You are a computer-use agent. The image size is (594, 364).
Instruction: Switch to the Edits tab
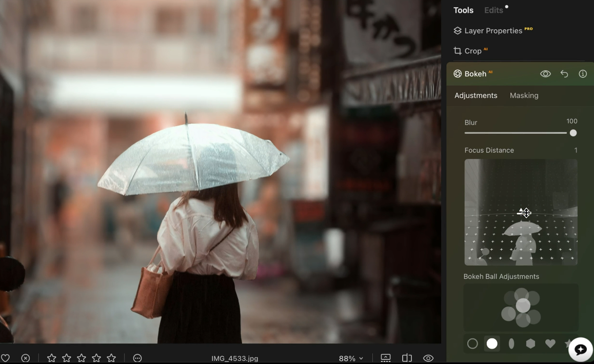tap(493, 10)
